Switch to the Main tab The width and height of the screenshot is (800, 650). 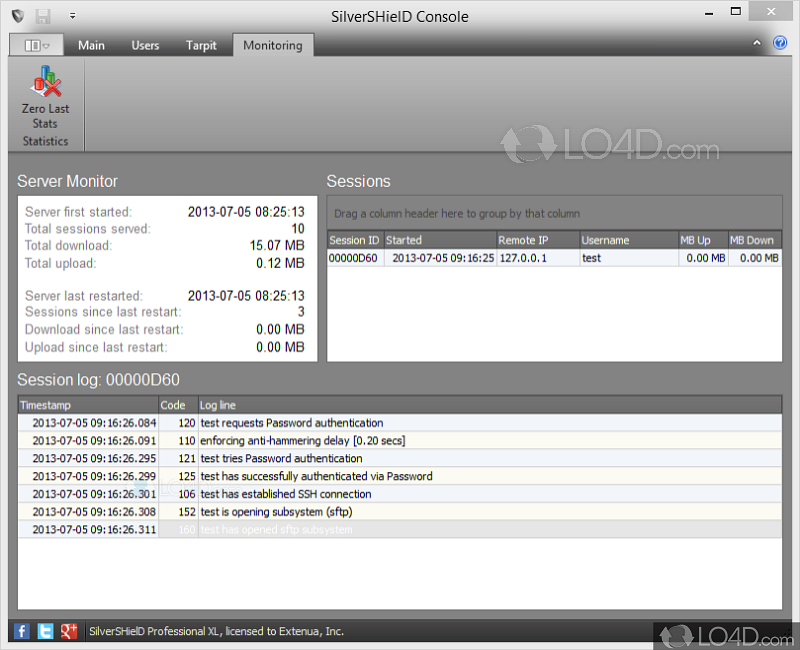(91, 45)
